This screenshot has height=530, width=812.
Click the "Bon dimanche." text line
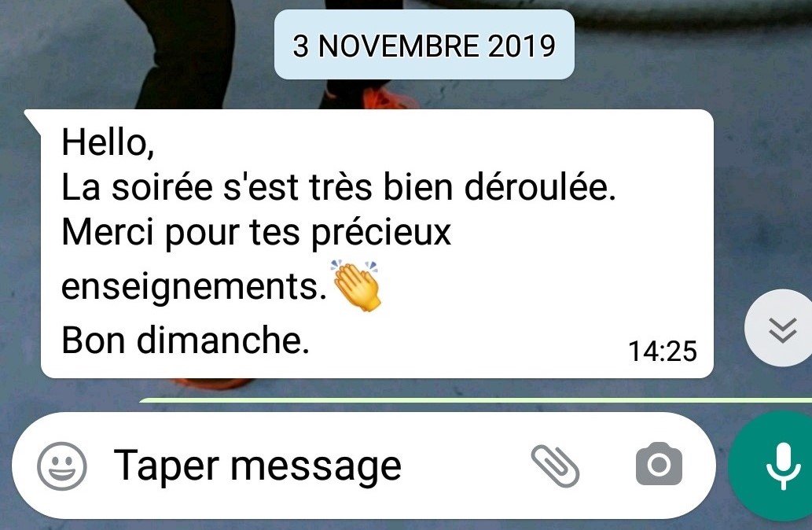[x=186, y=340]
